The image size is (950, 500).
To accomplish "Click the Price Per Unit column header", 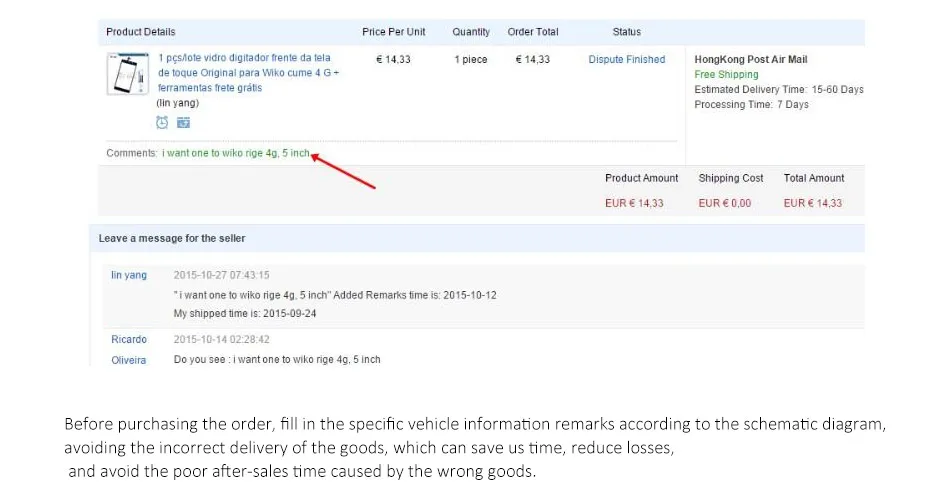I will (x=393, y=32).
